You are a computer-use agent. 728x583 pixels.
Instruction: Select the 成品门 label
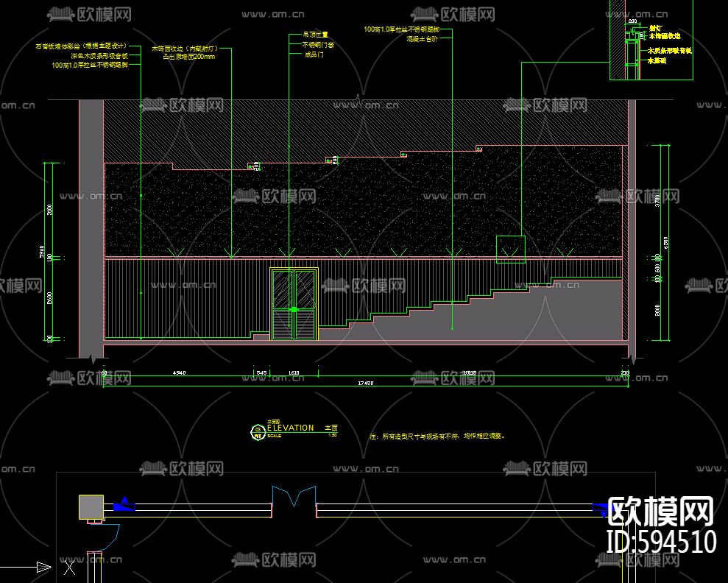314,54
